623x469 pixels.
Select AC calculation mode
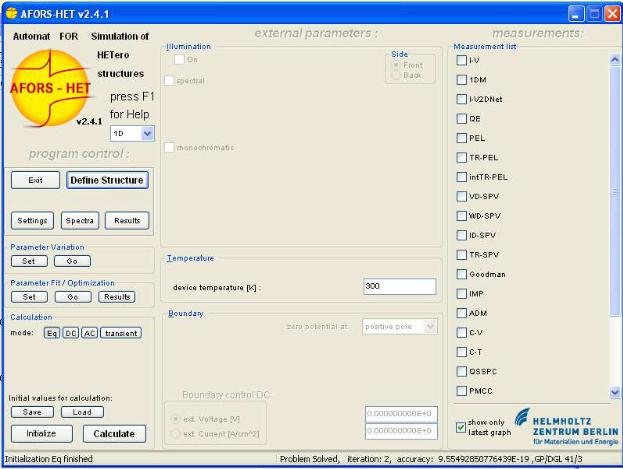point(90,333)
